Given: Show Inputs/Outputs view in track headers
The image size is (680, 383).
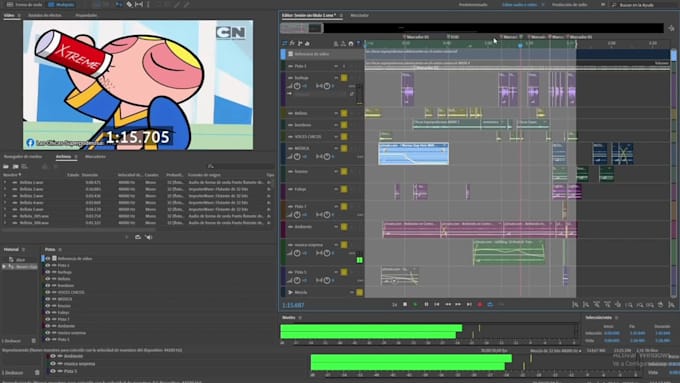Looking at the screenshot, I should coord(285,43).
